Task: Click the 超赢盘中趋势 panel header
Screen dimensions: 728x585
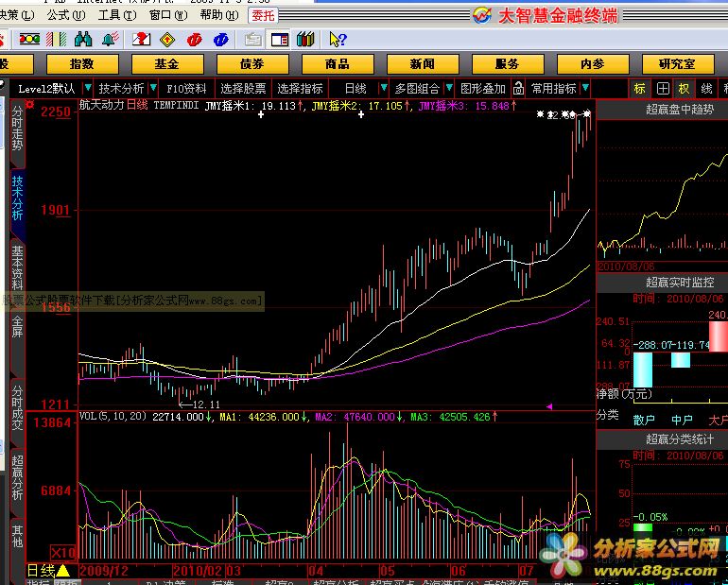Action: (x=680, y=110)
